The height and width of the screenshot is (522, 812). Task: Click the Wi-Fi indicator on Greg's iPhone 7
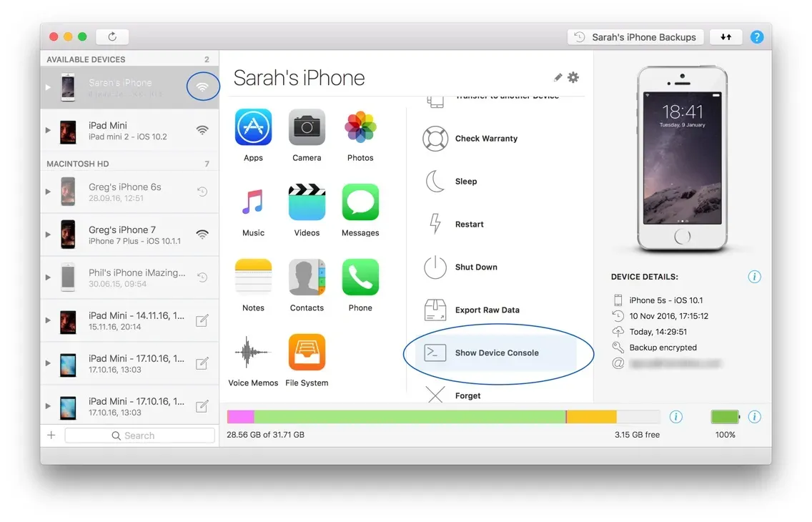click(202, 234)
